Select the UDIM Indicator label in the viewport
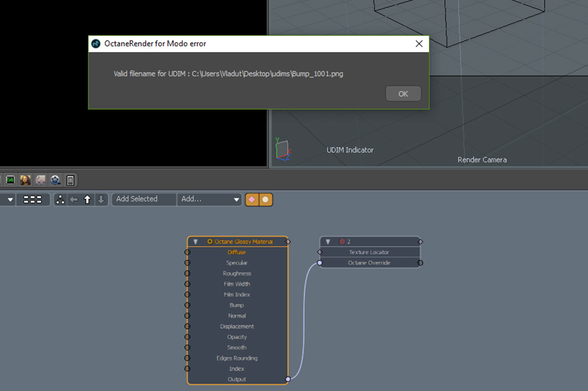The image size is (588, 391). coord(350,150)
